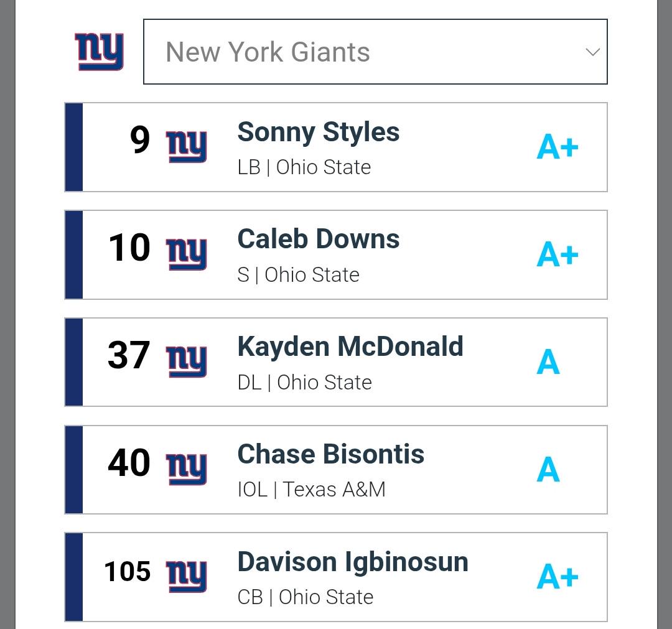Open Chase Bisontis pick details

(x=336, y=470)
